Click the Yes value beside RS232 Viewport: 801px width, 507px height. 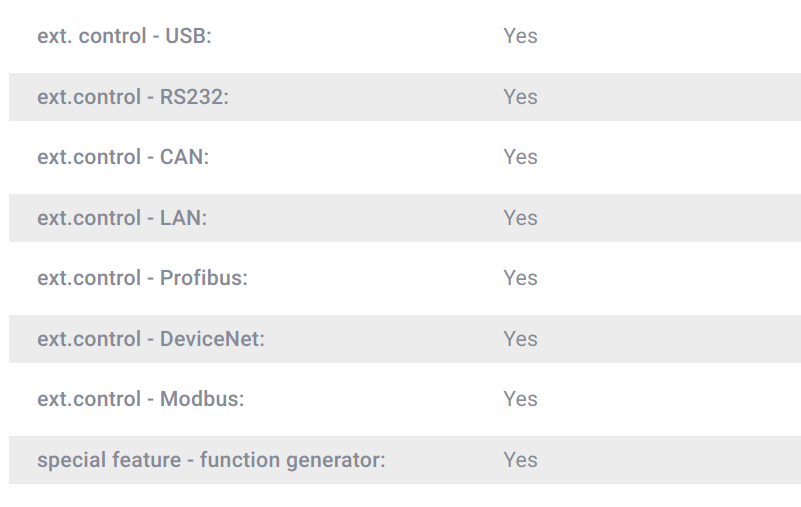coord(520,97)
